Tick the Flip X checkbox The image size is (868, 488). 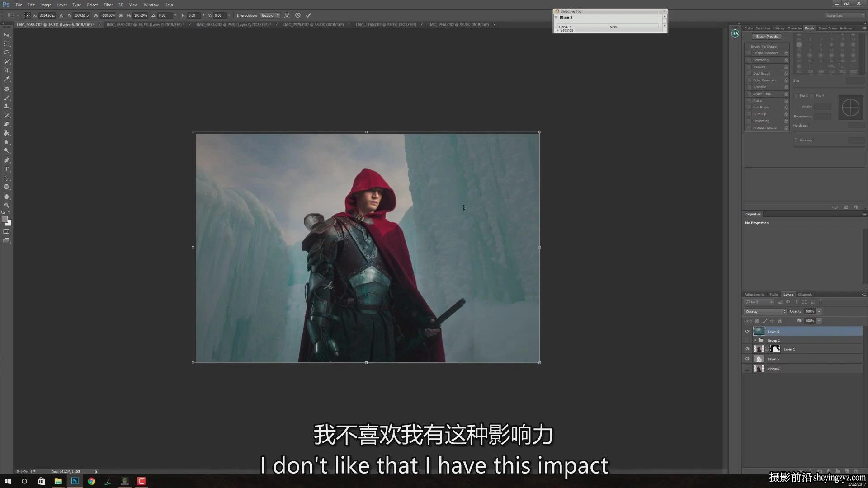[x=796, y=95]
